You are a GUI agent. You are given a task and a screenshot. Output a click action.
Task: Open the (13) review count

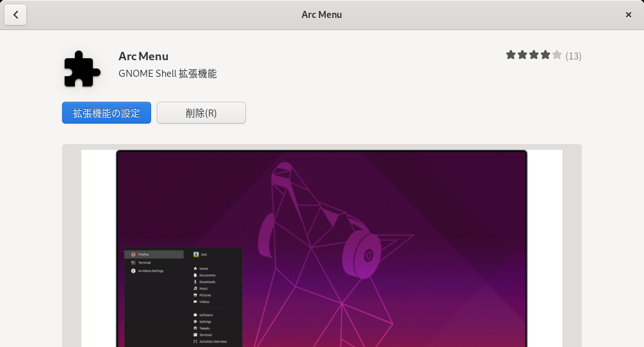pos(574,56)
